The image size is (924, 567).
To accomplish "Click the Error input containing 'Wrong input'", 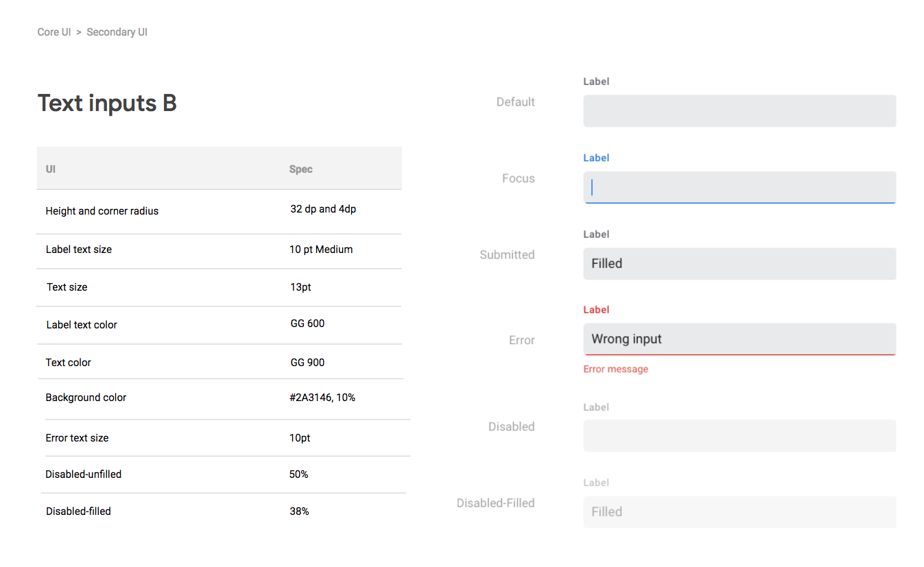I will pyautogui.click(x=739, y=339).
